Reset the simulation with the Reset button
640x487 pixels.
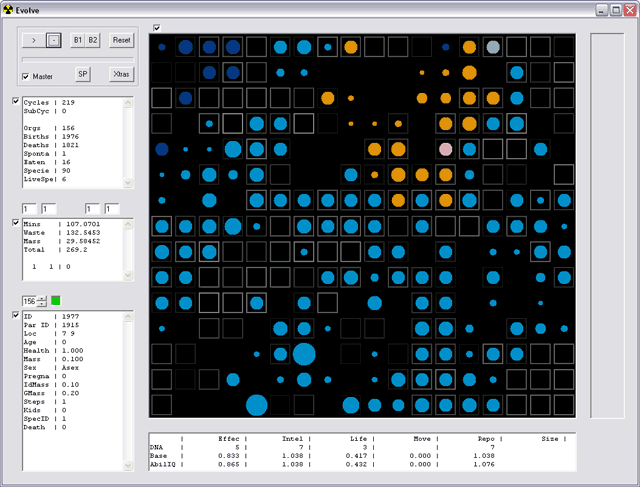[x=121, y=40]
